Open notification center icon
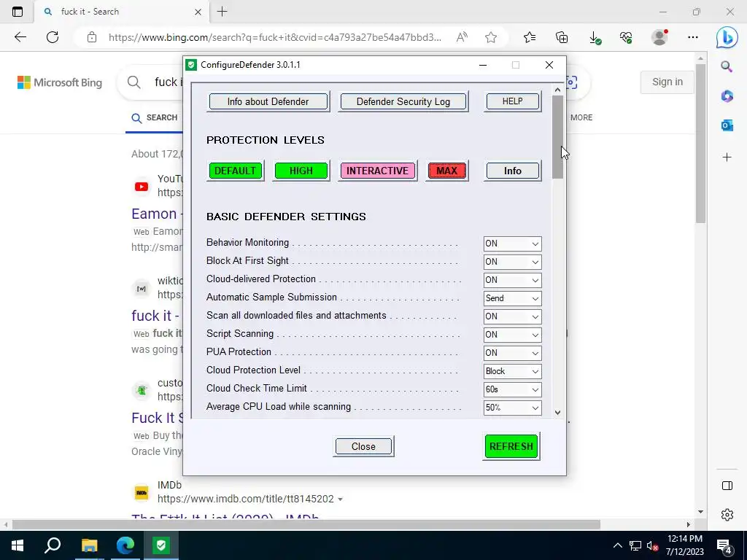747x560 pixels. tap(724, 545)
